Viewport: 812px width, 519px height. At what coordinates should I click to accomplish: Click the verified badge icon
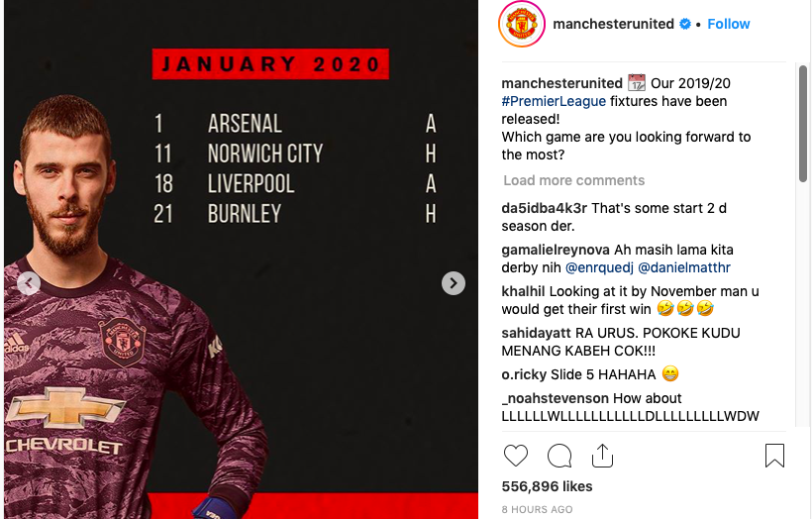[684, 24]
